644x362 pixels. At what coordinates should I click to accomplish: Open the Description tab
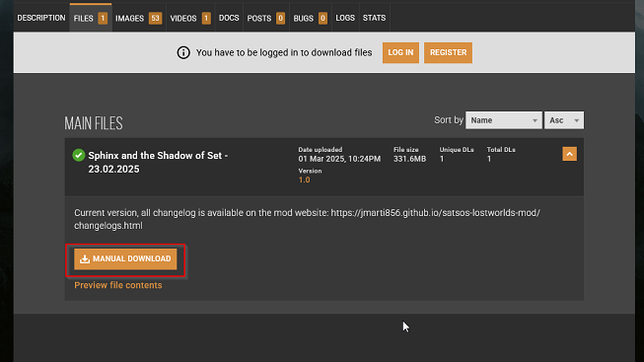[x=41, y=18]
